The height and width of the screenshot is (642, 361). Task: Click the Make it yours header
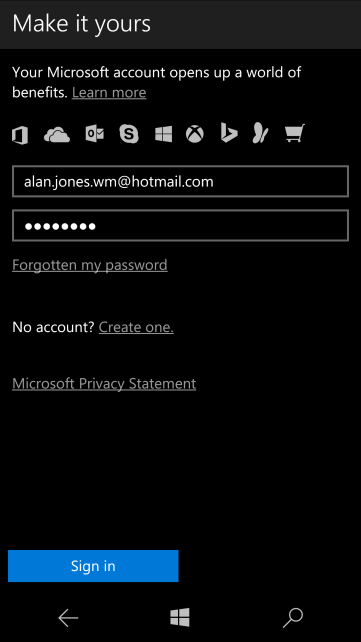point(82,24)
